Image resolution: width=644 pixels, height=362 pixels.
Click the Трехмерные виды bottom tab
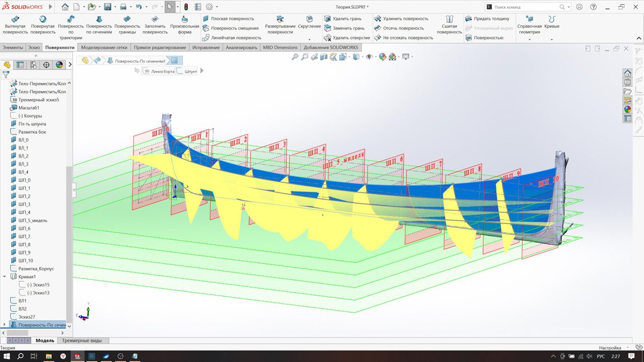pyautogui.click(x=82, y=341)
